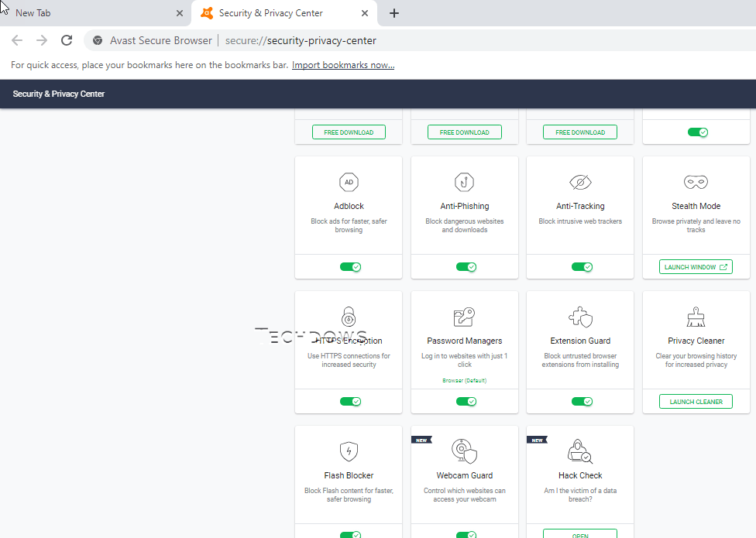Click the Anti-Phishing card title

[x=464, y=206]
